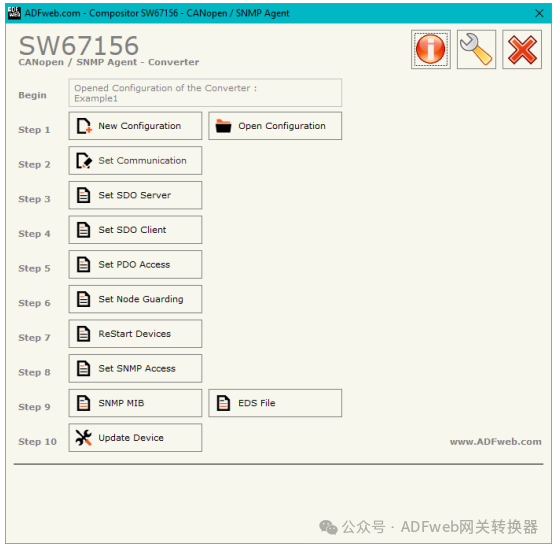The height and width of the screenshot is (549, 556).
Task: Click the www.ADFweb.com link
Action: click(495, 442)
